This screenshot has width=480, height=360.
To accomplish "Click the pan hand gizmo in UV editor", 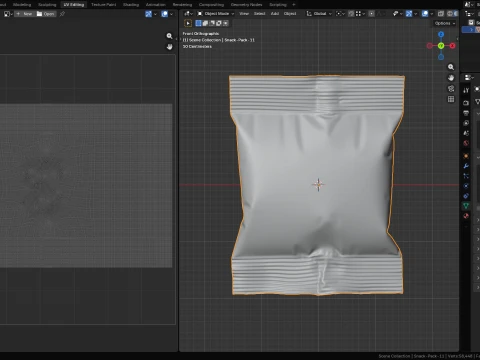I will pos(169,47).
